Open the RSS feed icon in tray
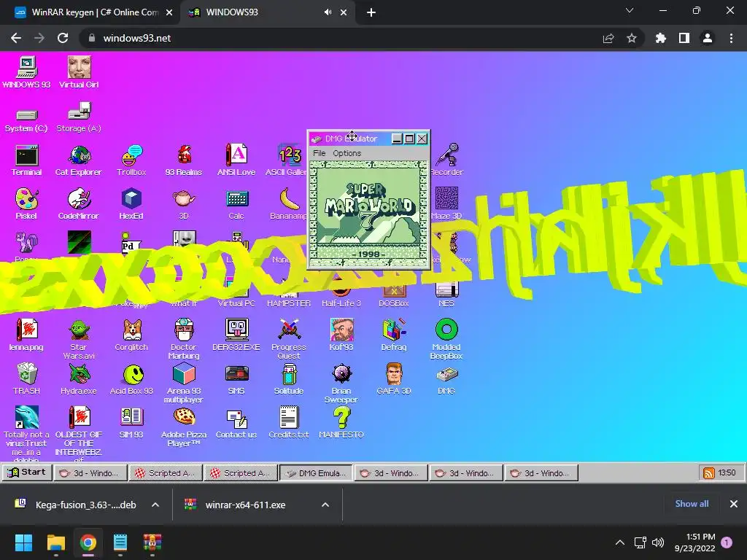This screenshot has width=747, height=560. [709, 472]
